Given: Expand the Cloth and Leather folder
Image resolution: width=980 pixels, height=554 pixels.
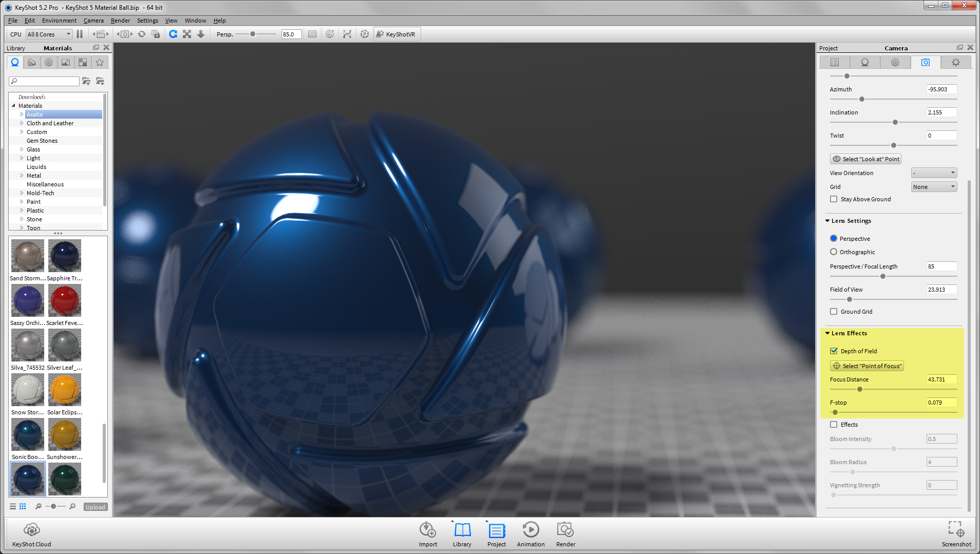Looking at the screenshot, I should pos(22,123).
